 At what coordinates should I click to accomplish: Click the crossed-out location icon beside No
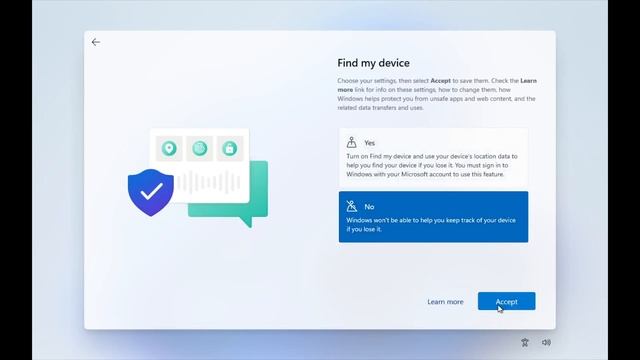coord(351,206)
